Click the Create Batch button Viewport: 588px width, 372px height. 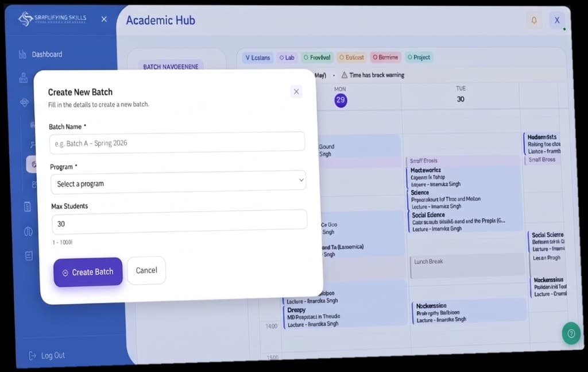tap(88, 272)
